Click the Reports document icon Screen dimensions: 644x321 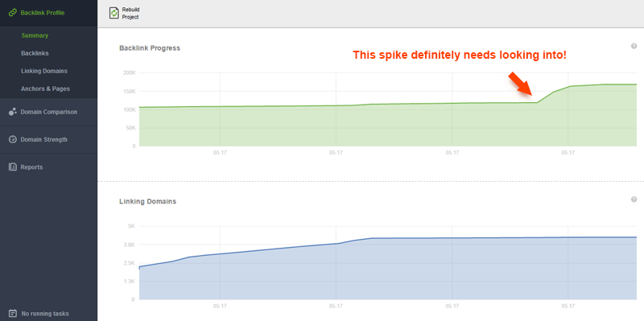[x=13, y=167]
